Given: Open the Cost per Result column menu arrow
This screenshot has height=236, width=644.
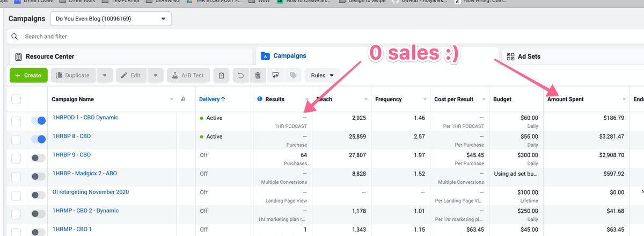Looking at the screenshot, I should [x=484, y=99].
